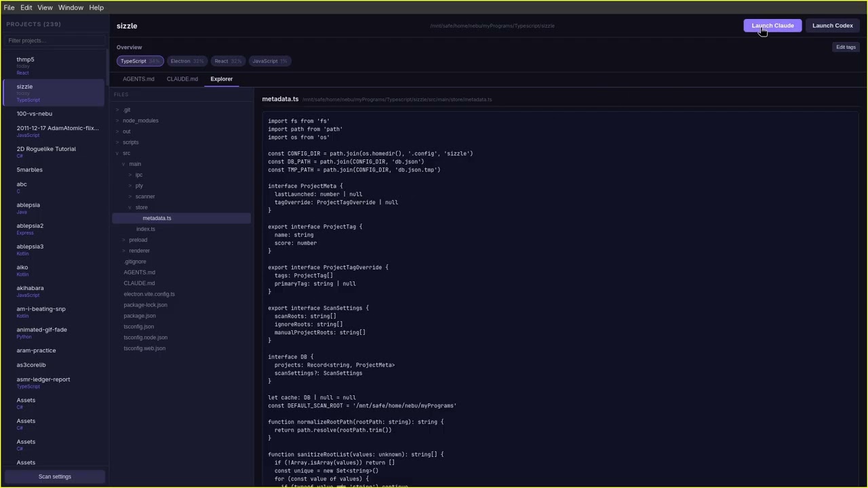Image resolution: width=868 pixels, height=488 pixels.
Task: Open electron.vite.config.ts file
Action: click(x=181, y=294)
